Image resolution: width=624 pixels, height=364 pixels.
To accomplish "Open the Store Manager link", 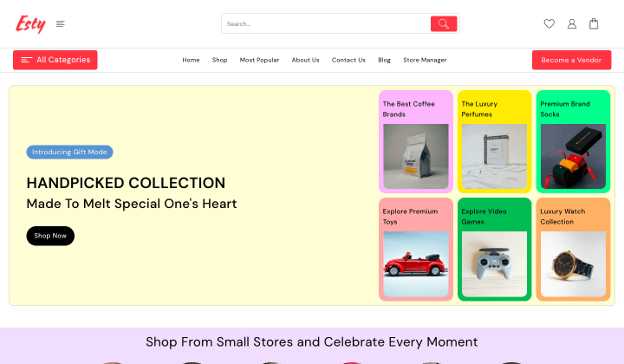I will click(425, 60).
